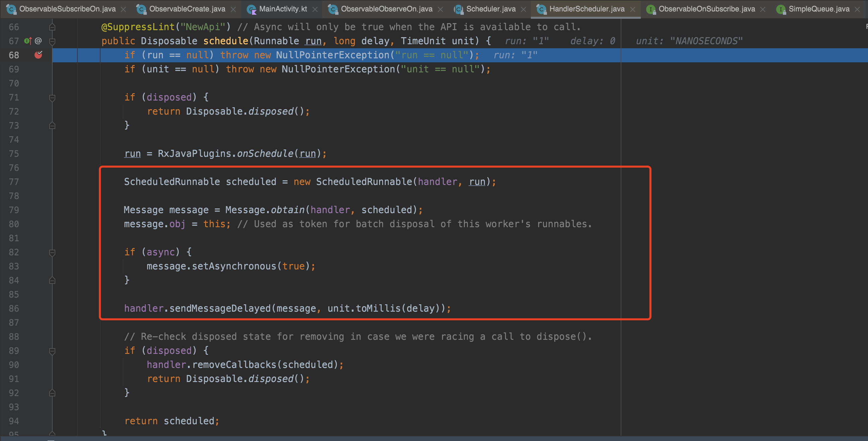
Task: Click the delay: 0 parameter hint
Action: pyautogui.click(x=592, y=41)
